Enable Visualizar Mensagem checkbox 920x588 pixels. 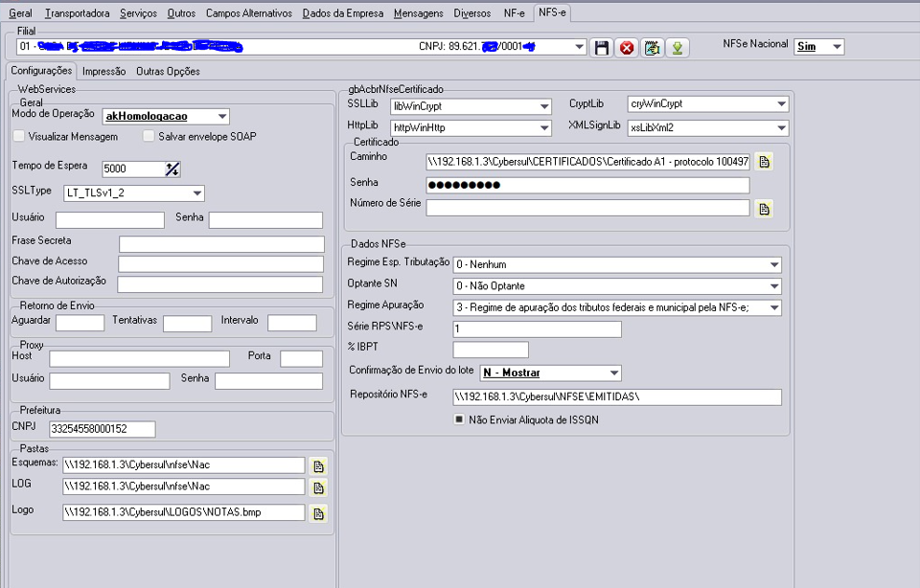(x=19, y=136)
